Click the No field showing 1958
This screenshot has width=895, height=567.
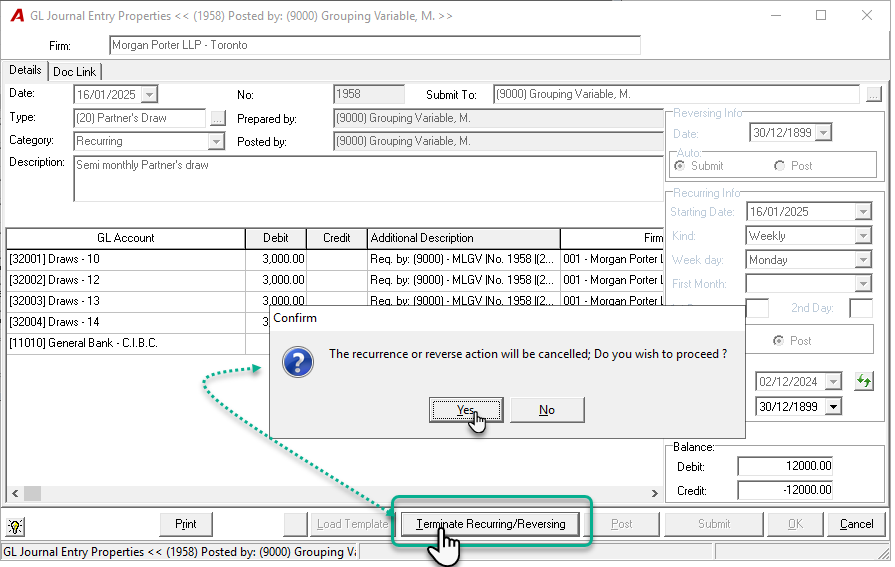tap(369, 94)
